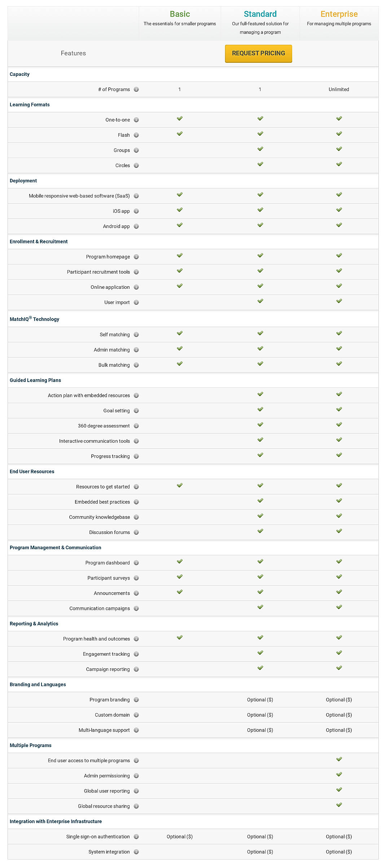Click the info icon next to # of Programs
The width and height of the screenshot is (386, 868).
136,89
